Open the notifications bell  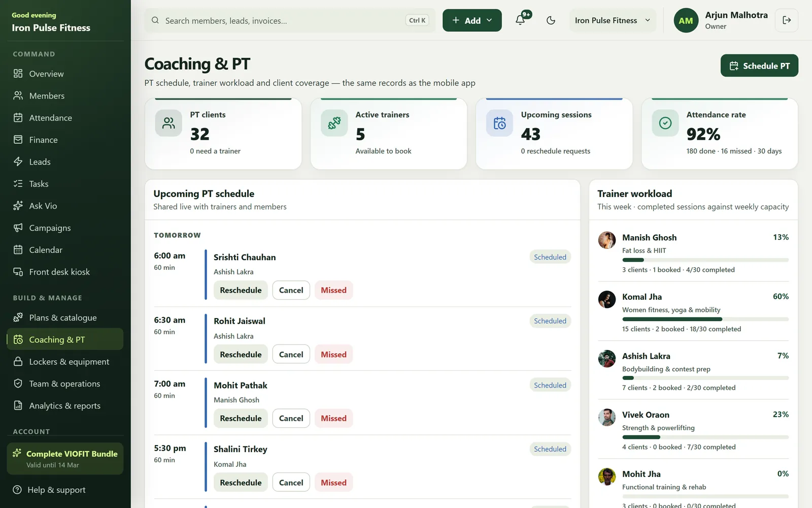click(520, 20)
